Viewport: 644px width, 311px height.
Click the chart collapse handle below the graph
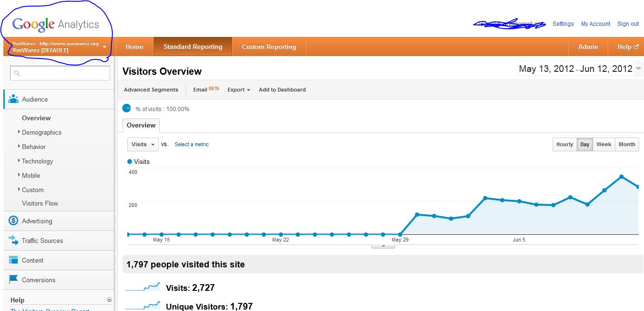(x=383, y=246)
